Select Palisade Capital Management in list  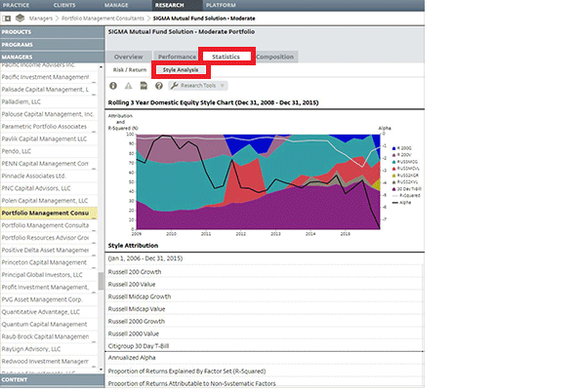(49, 90)
